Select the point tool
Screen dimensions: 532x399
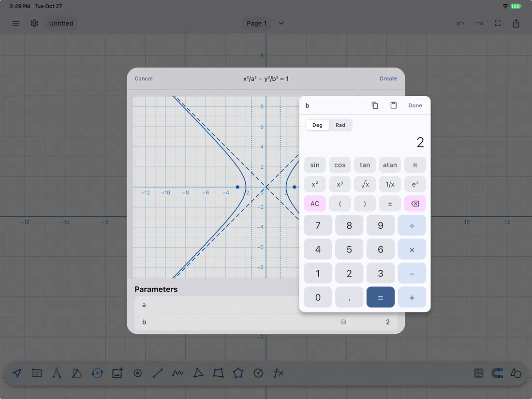[x=137, y=373]
